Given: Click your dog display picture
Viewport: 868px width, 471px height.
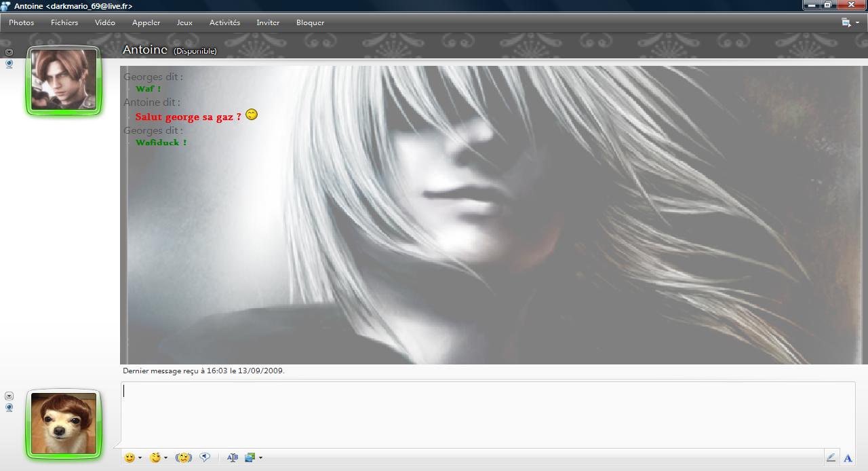Looking at the screenshot, I should coord(64,423).
